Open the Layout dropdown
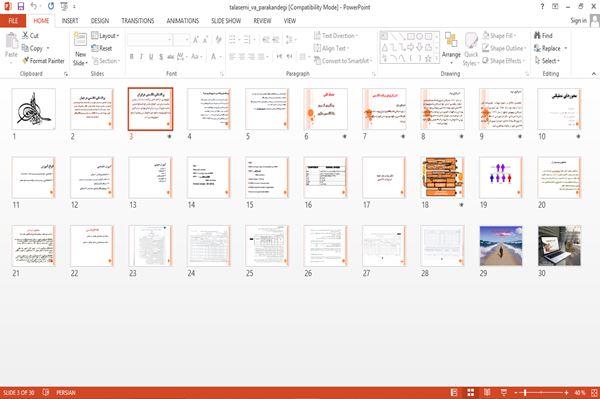Image resolution: width=600 pixels, height=399 pixels. pos(106,36)
